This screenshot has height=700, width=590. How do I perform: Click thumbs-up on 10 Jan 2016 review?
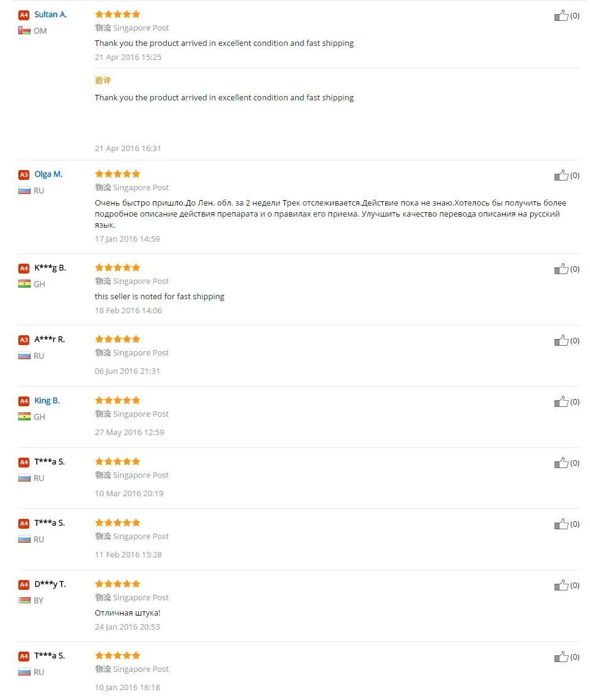561,657
